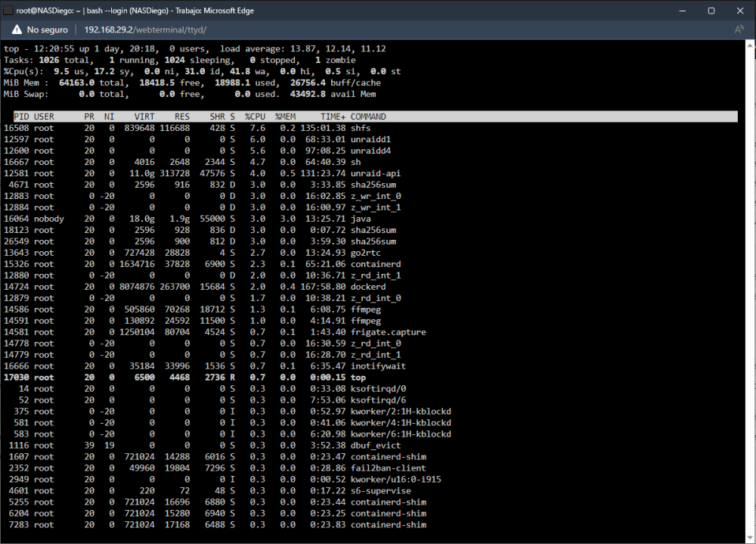Click PID 18123 of sha256sum

pyautogui.click(x=17, y=230)
